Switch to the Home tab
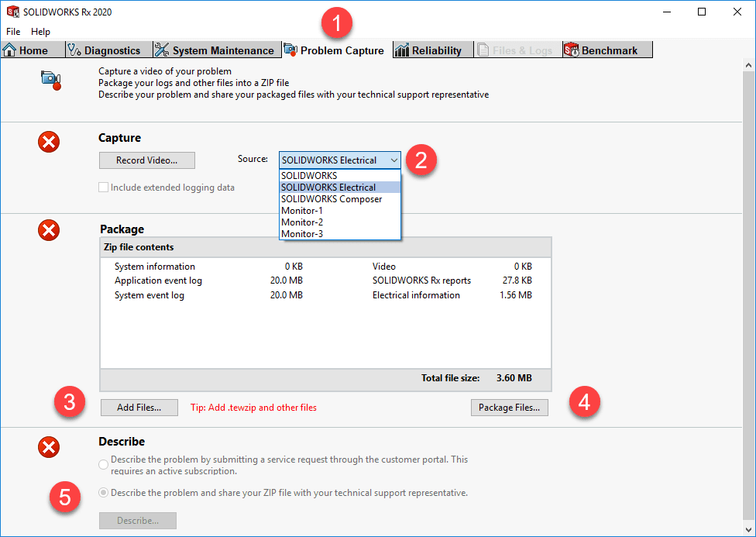The width and height of the screenshot is (756, 537). (x=33, y=50)
